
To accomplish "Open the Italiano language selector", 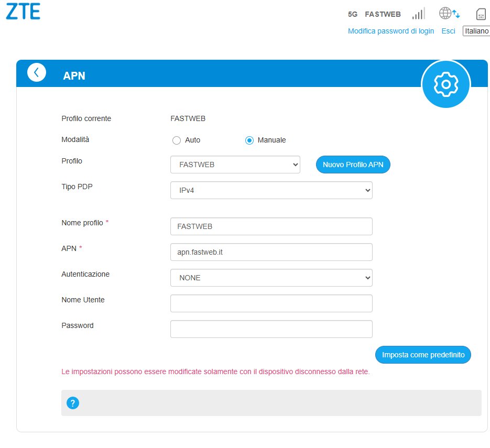I will tap(476, 31).
